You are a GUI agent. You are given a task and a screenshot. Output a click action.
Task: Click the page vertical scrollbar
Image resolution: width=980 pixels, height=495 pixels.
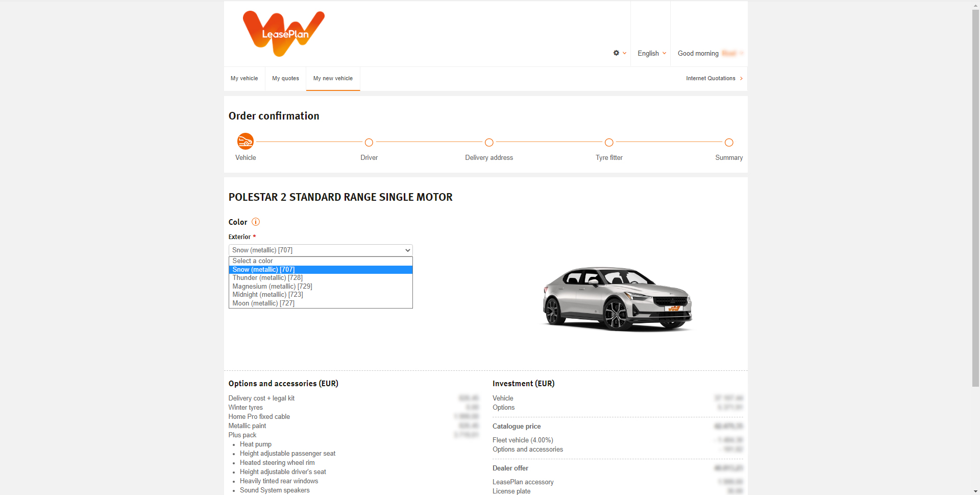pos(975,198)
